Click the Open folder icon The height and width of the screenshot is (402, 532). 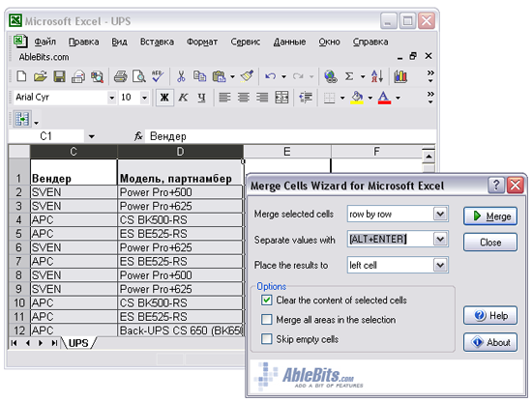click(x=40, y=76)
